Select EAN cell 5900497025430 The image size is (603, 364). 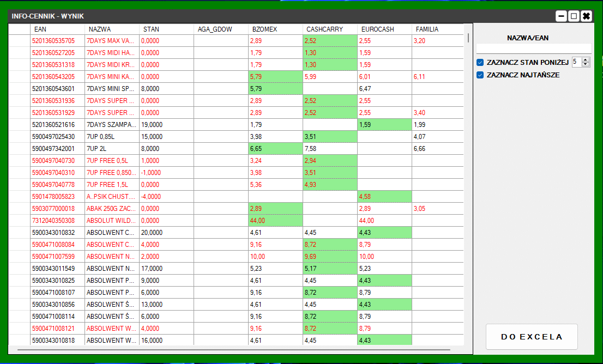57,136
